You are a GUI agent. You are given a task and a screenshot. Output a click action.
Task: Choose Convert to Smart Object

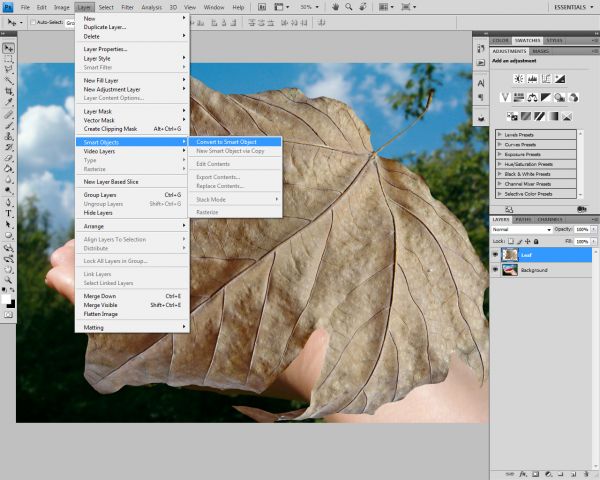point(235,142)
